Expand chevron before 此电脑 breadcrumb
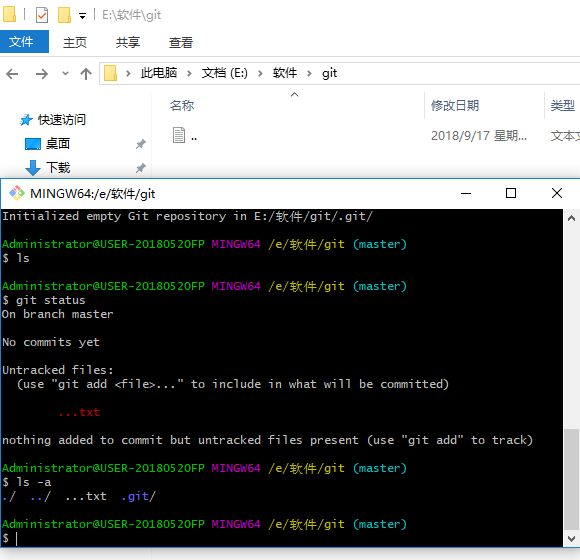Viewport: 580px width, 560px height. 128,73
